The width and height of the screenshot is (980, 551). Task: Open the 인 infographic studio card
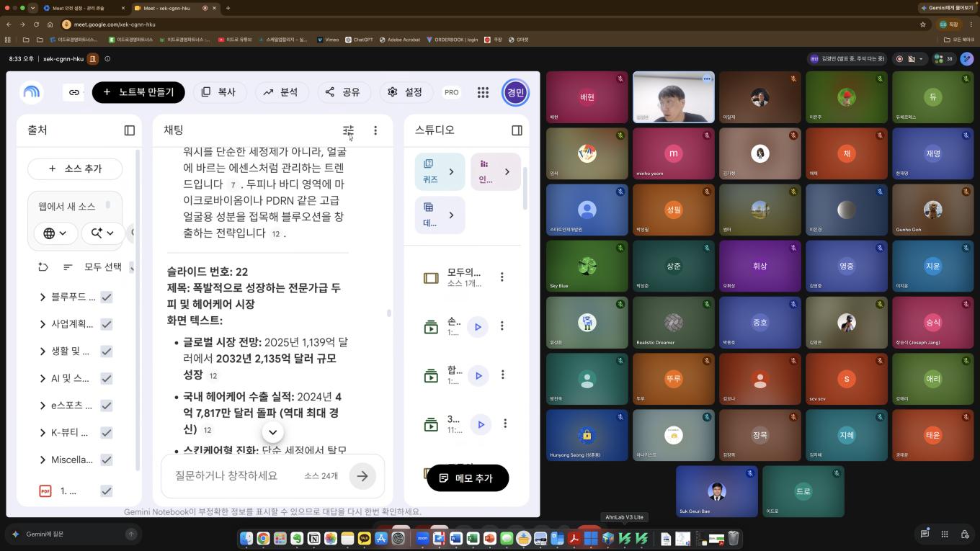(495, 171)
